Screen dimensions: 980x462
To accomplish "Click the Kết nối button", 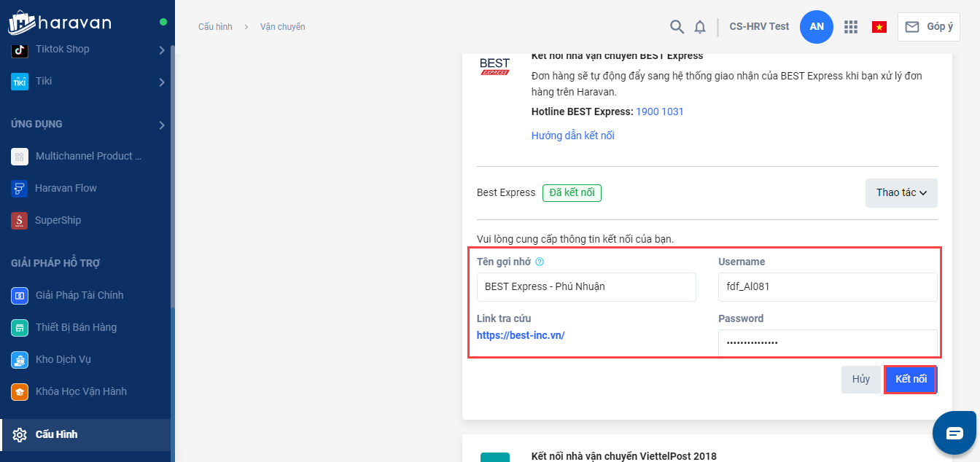I will coord(910,380).
